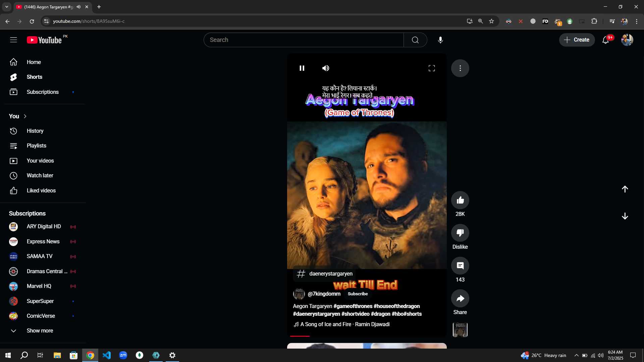Open the Short's three-dot more options
The height and width of the screenshot is (362, 644).
460,68
